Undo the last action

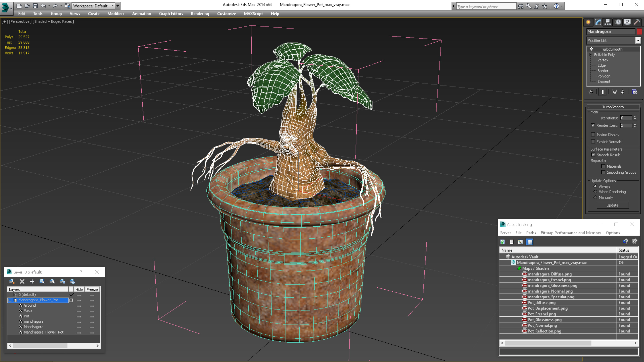[43, 6]
